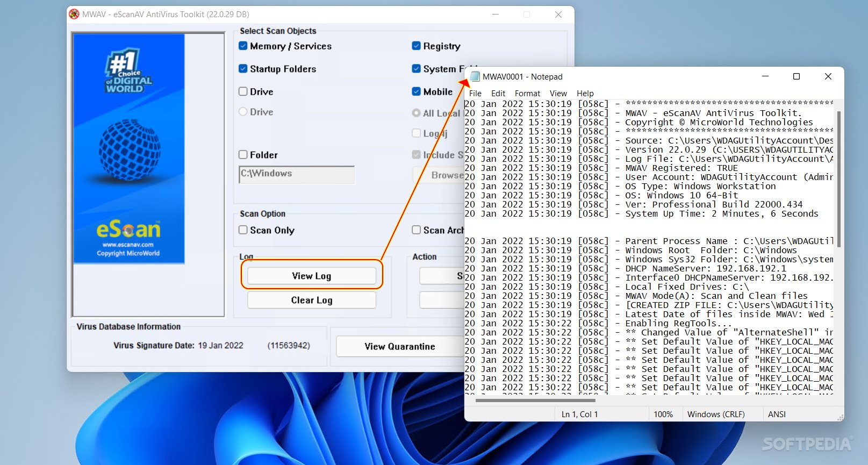Open the View menu in Notepad

tap(558, 93)
